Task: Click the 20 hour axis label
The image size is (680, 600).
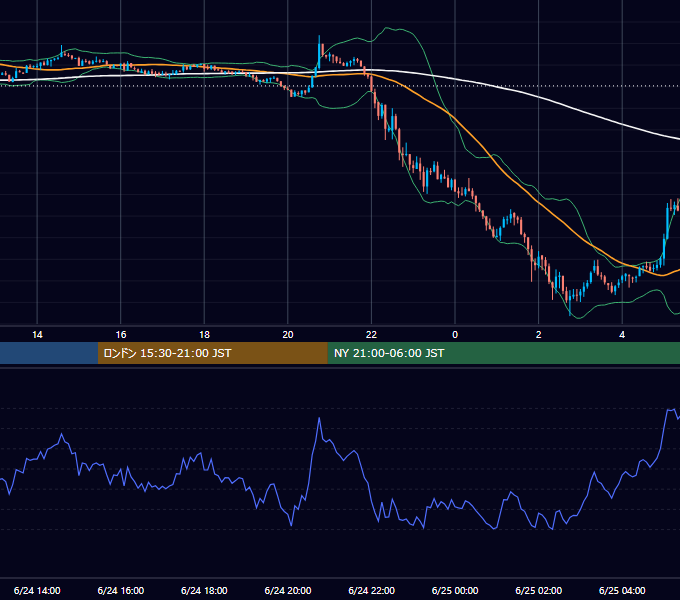Action: coord(288,335)
